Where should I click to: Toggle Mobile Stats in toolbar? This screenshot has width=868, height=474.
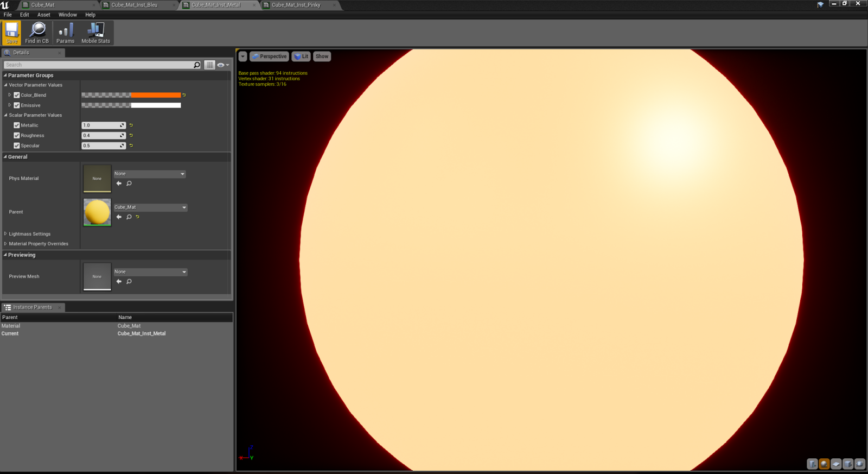tap(95, 33)
